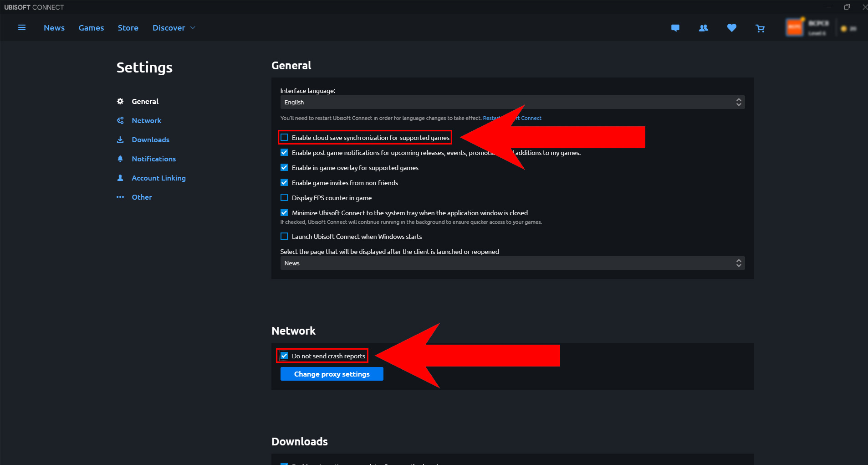Uncheck Do not send crash reports
Image resolution: width=868 pixels, height=465 pixels.
(285, 356)
